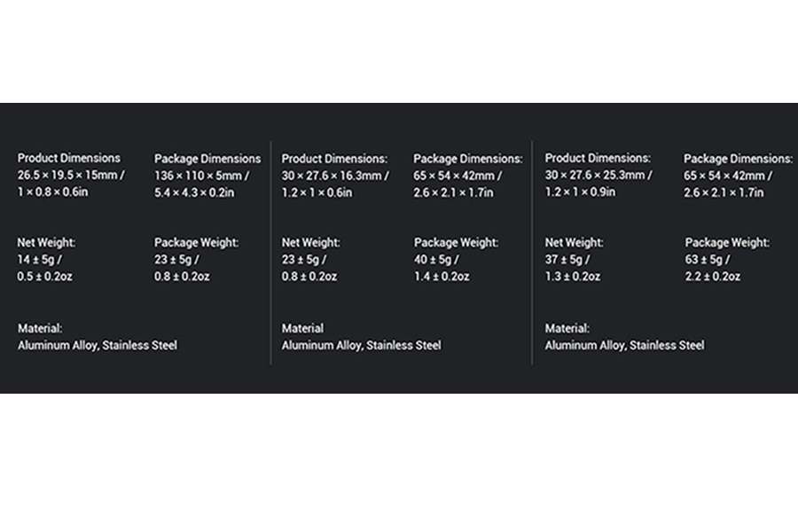Select the first Aluminum Alloy, Stainless Steel text
This screenshot has height=532, width=798.
pyautogui.click(x=98, y=345)
